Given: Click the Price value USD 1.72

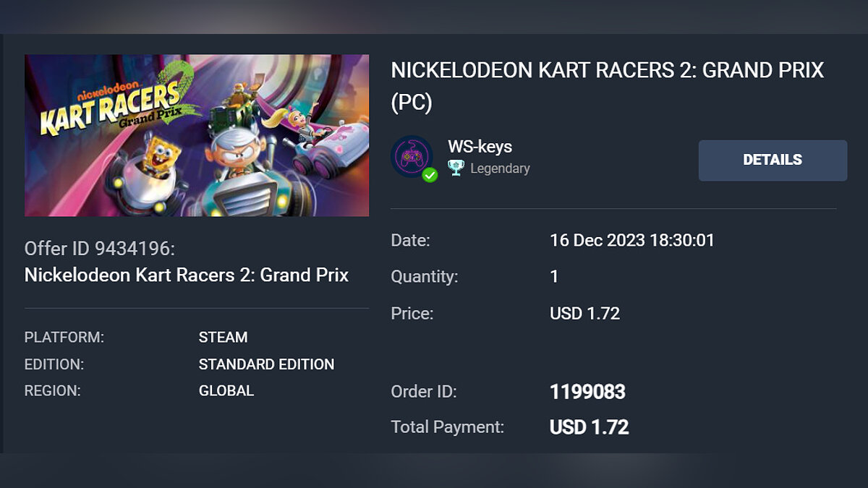Looking at the screenshot, I should coord(584,314).
